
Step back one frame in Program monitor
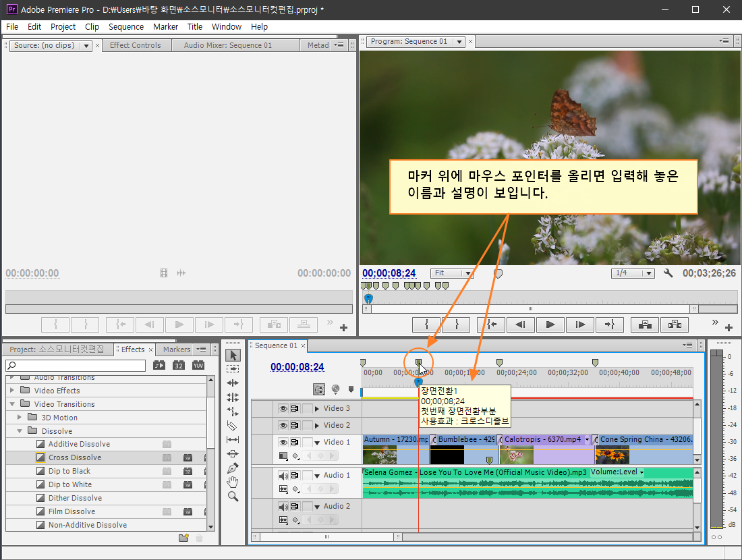[x=521, y=325]
